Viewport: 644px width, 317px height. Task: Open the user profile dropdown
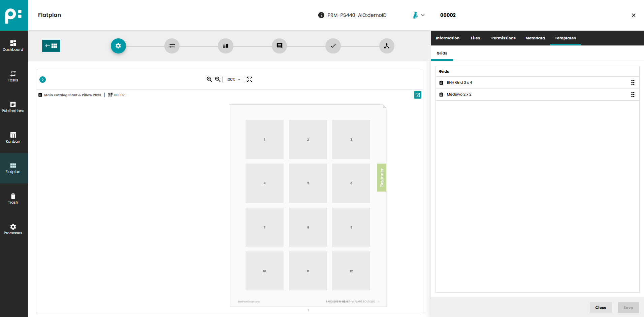pyautogui.click(x=418, y=15)
